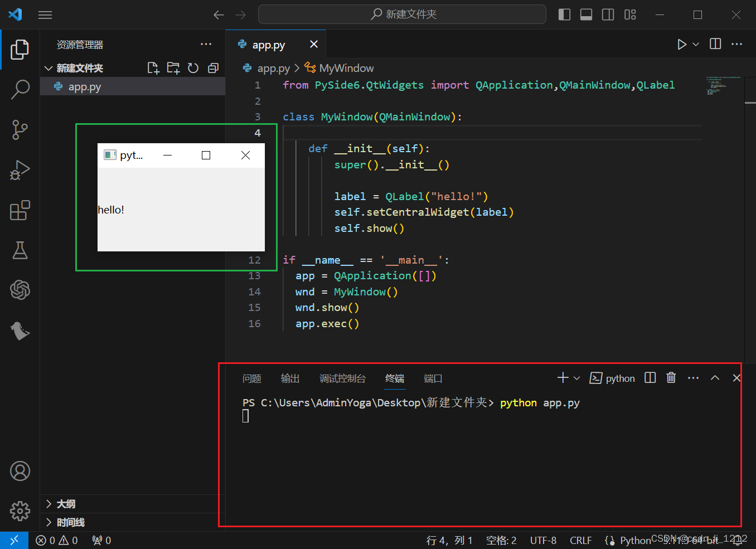The height and width of the screenshot is (549, 756).
Task: Kill the terminal with trash icon
Action: tap(671, 378)
